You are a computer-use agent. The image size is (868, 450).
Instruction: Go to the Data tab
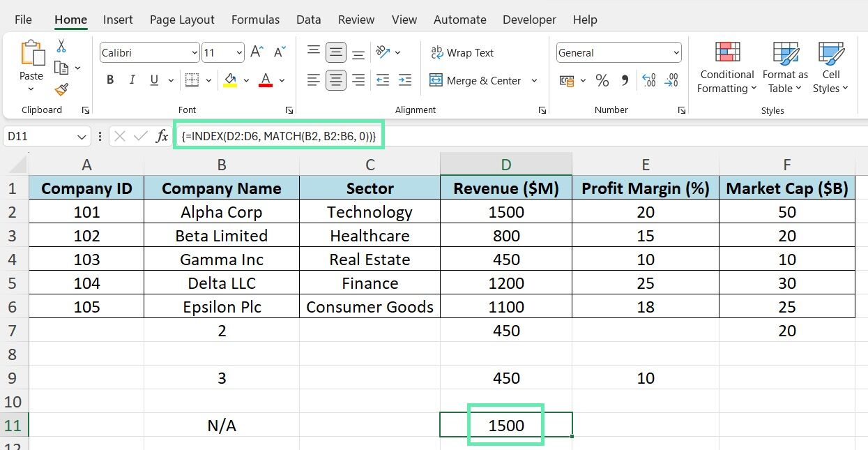coord(308,20)
